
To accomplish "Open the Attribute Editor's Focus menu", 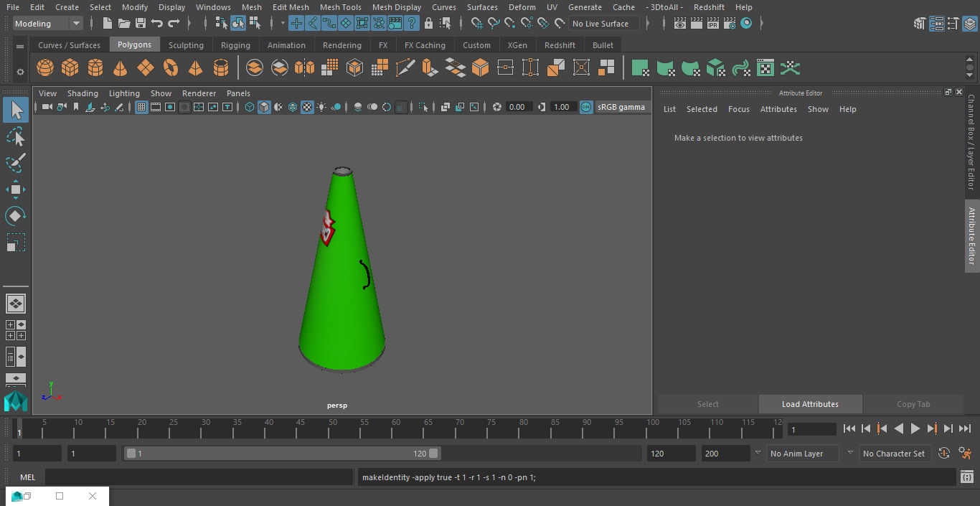I will click(738, 109).
